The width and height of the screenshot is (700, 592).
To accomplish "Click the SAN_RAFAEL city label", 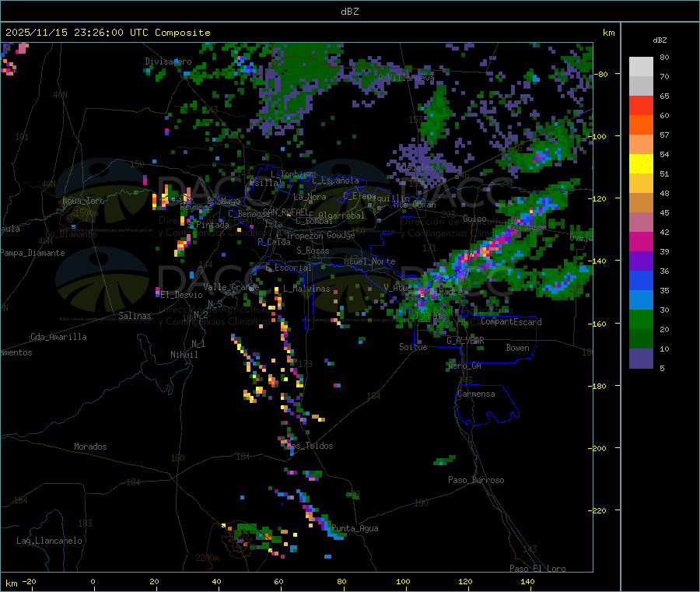I will (285, 212).
